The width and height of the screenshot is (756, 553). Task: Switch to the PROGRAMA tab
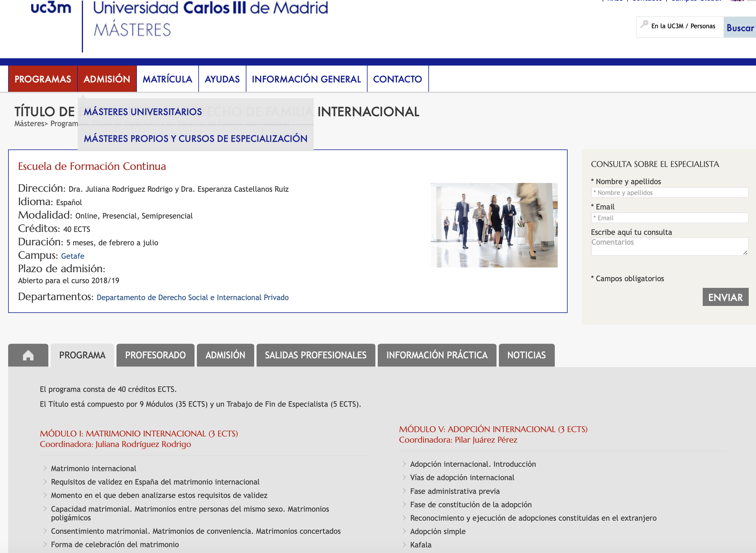[x=82, y=355]
